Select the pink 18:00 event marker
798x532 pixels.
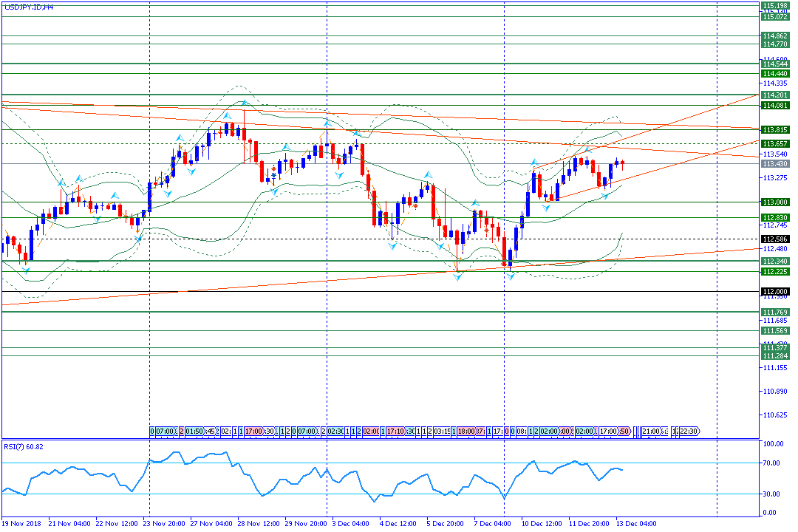click(465, 432)
